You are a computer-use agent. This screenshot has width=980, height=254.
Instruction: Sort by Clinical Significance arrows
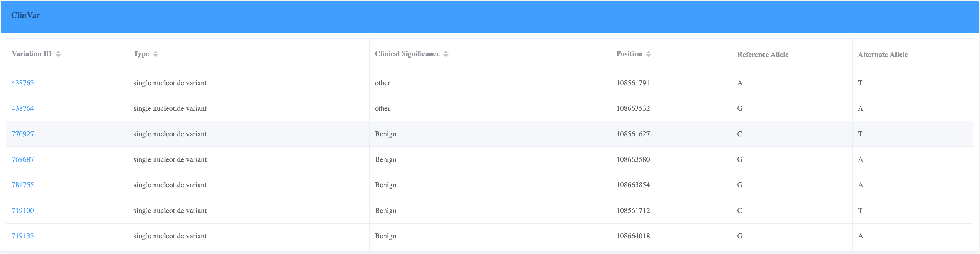pos(446,54)
